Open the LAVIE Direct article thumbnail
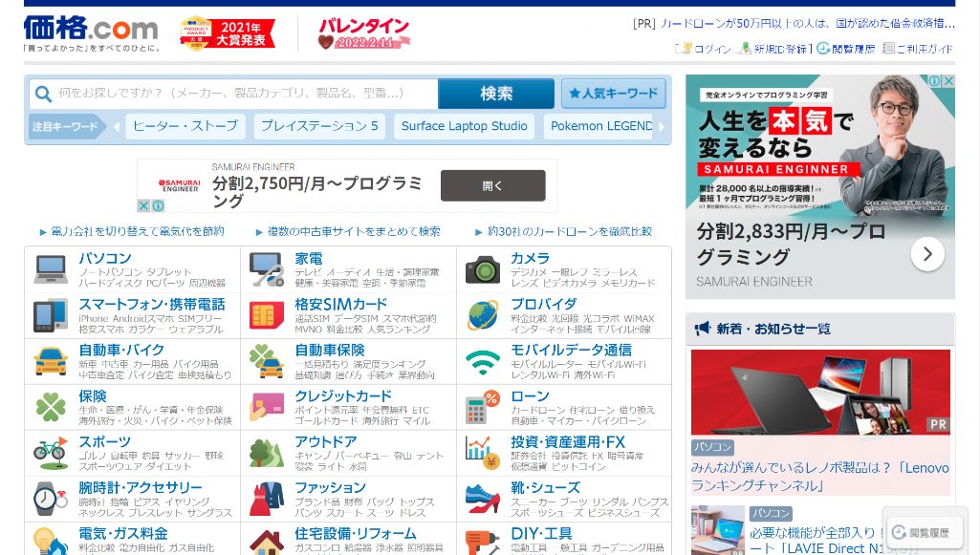 (717, 530)
